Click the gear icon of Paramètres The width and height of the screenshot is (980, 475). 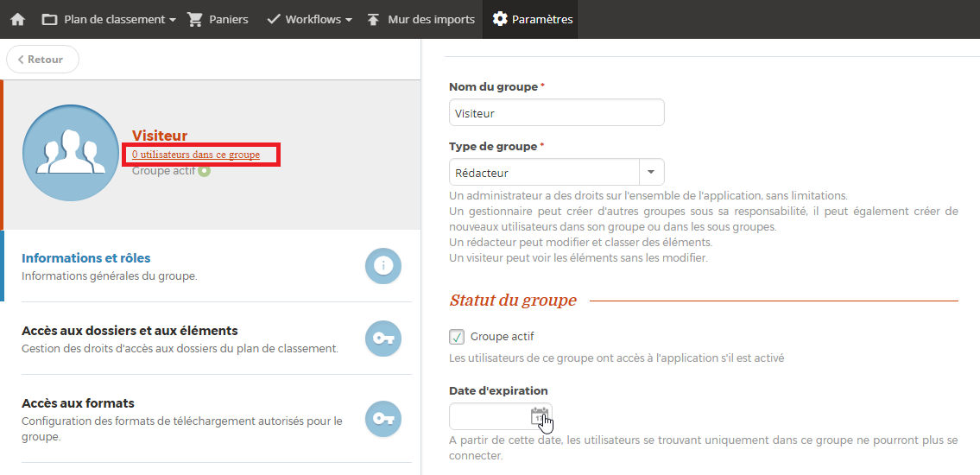[x=499, y=19]
